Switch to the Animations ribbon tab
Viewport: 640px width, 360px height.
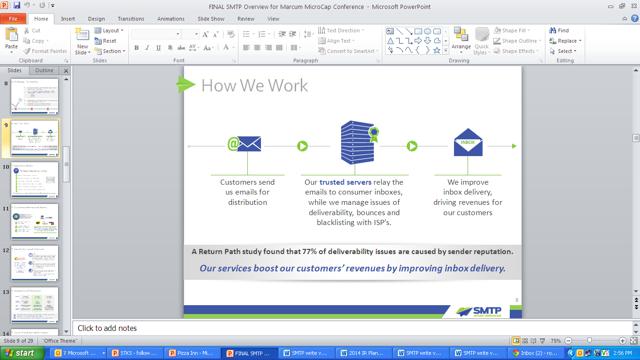point(171,19)
